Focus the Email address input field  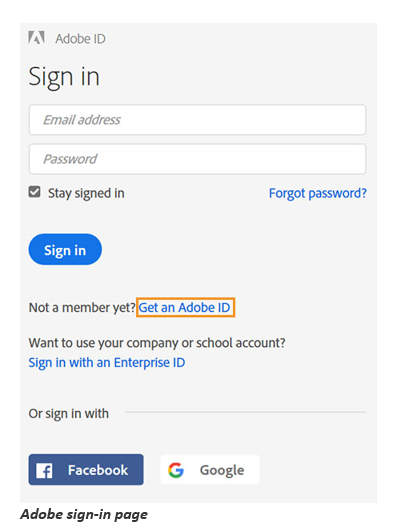[x=197, y=120]
